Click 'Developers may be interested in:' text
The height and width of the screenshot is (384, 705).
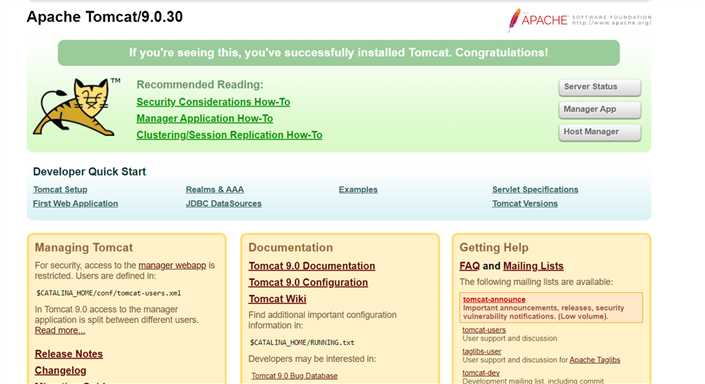312,359
